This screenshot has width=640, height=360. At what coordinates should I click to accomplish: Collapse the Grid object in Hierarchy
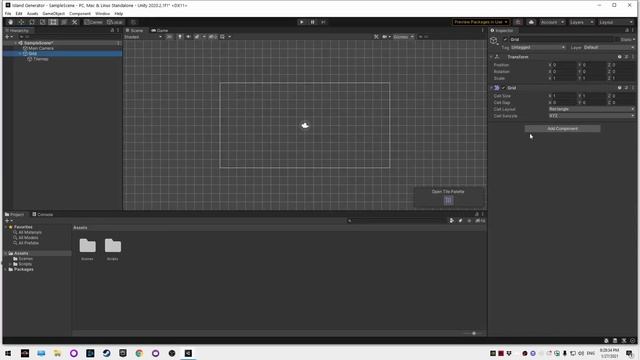(20, 53)
